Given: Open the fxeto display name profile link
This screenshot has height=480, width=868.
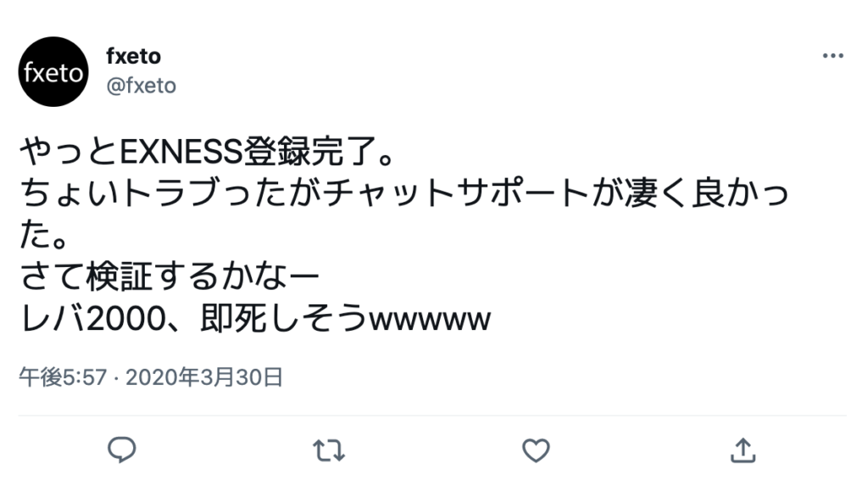Looking at the screenshot, I should pos(133,56).
